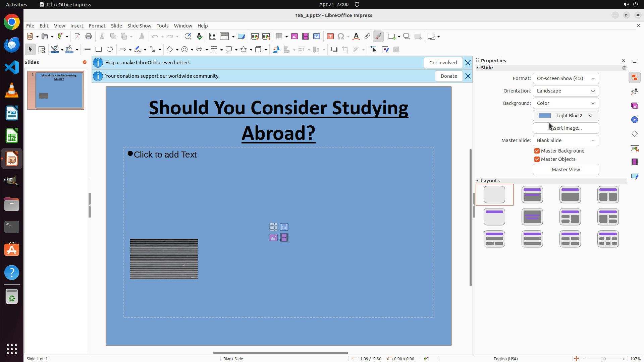Select the Rectangle drawing tool
The image size is (644, 362).
tap(99, 50)
